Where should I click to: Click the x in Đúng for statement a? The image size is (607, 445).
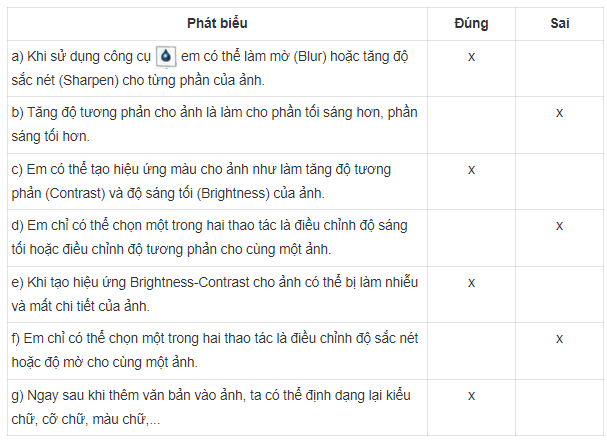pos(471,56)
